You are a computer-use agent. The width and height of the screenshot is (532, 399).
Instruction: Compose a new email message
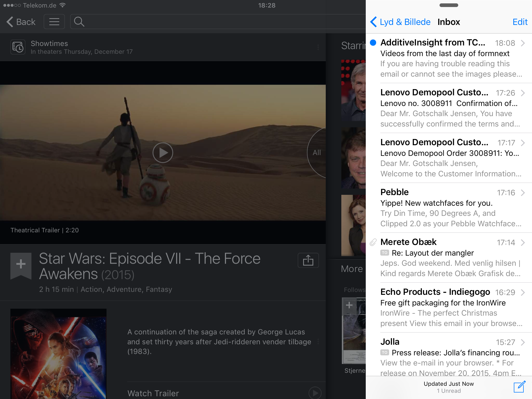pos(520,387)
